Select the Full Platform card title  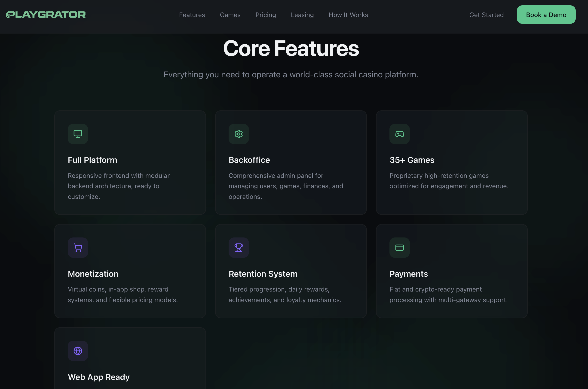92,160
